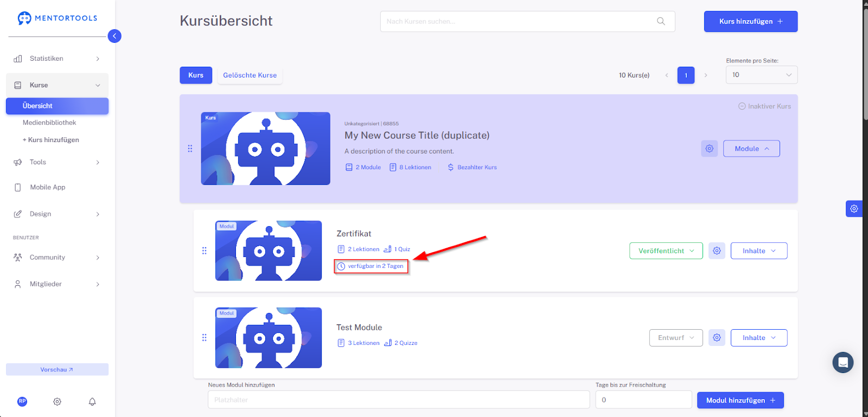Click 8 Lektionen in course card

(410, 168)
